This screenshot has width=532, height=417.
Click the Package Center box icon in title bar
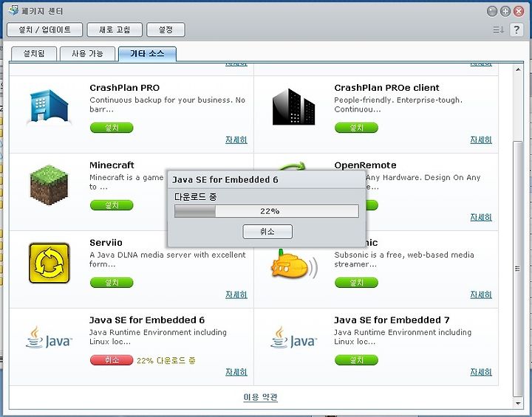point(13,10)
